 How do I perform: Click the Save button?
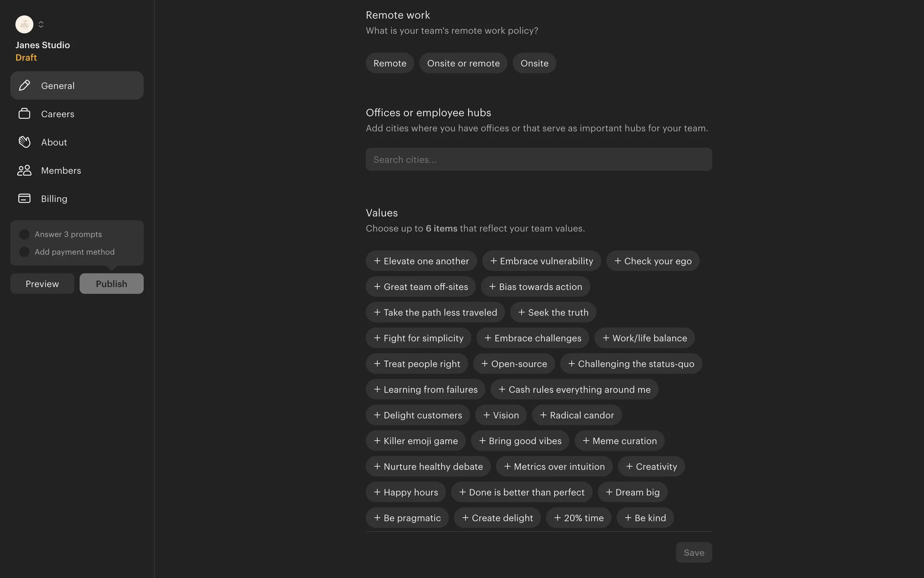(x=693, y=552)
